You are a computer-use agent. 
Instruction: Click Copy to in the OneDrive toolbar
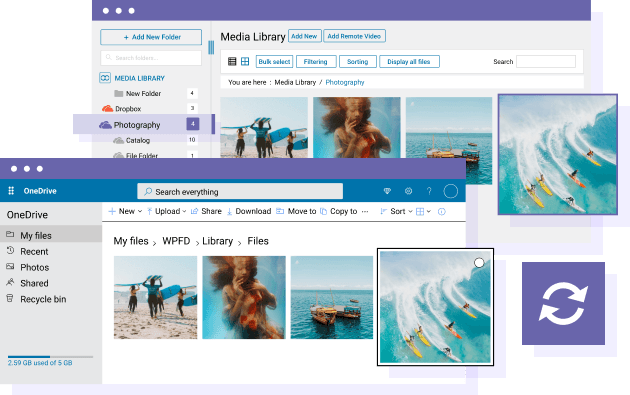(339, 211)
